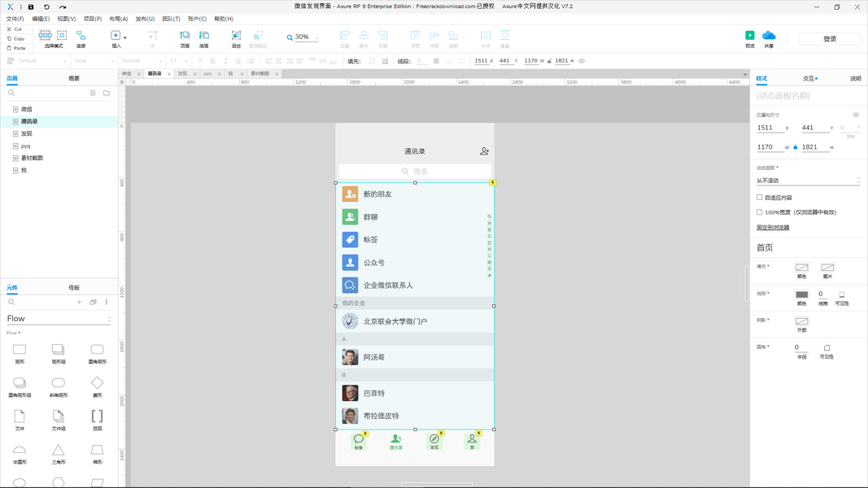Click the Copy button
The width and height of the screenshot is (868, 488).
point(15,39)
